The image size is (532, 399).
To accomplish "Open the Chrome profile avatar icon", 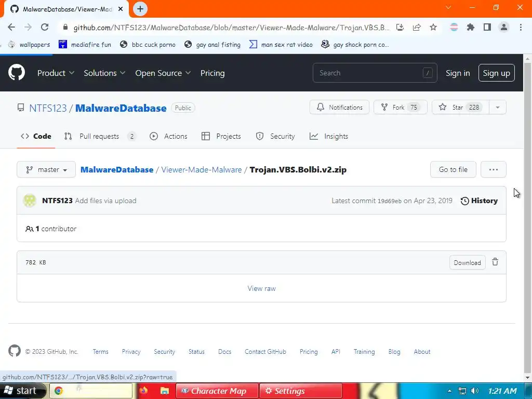I will (x=504, y=27).
